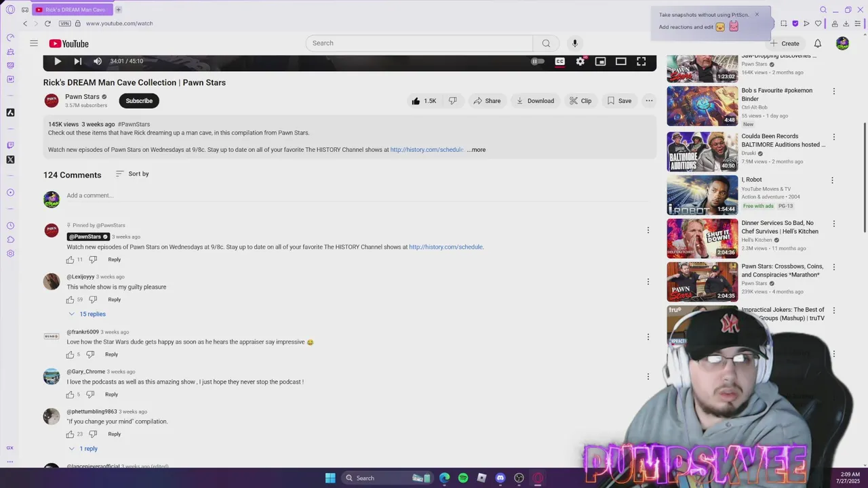Open Microsoft Edge from the taskbar
The width and height of the screenshot is (868, 488).
click(x=445, y=478)
